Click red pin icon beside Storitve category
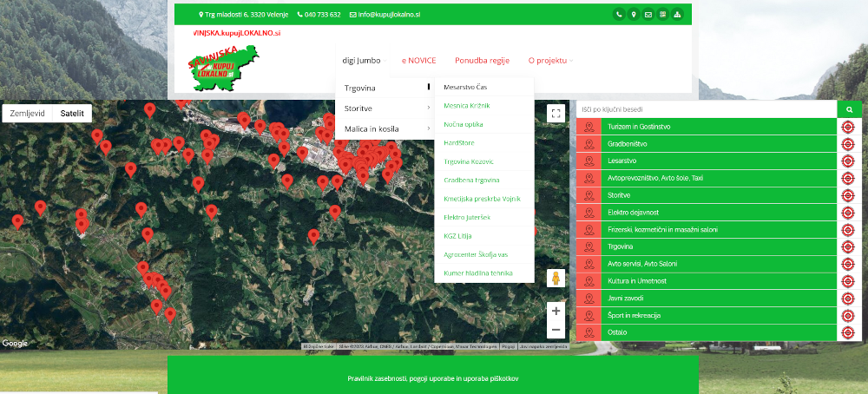 click(589, 195)
